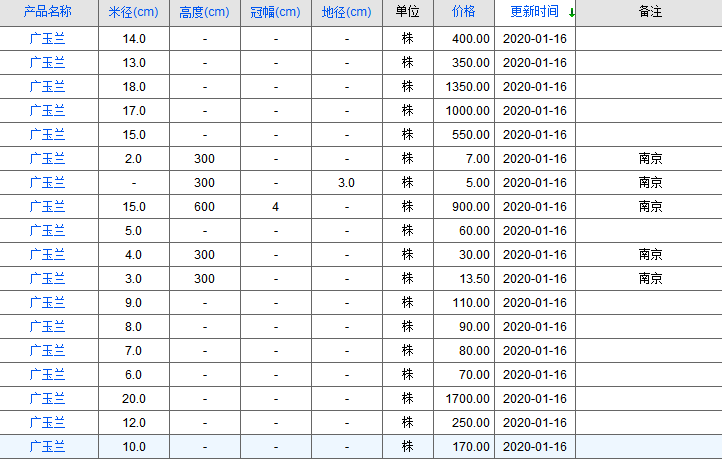Screen dimensions: 722x459
Task: Click the 米径(cm) column header
Action: [133, 13]
